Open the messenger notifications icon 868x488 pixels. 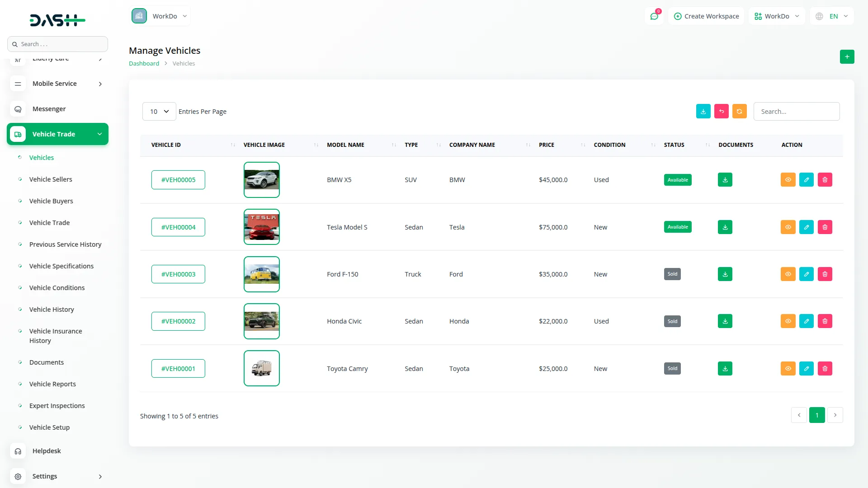[654, 16]
